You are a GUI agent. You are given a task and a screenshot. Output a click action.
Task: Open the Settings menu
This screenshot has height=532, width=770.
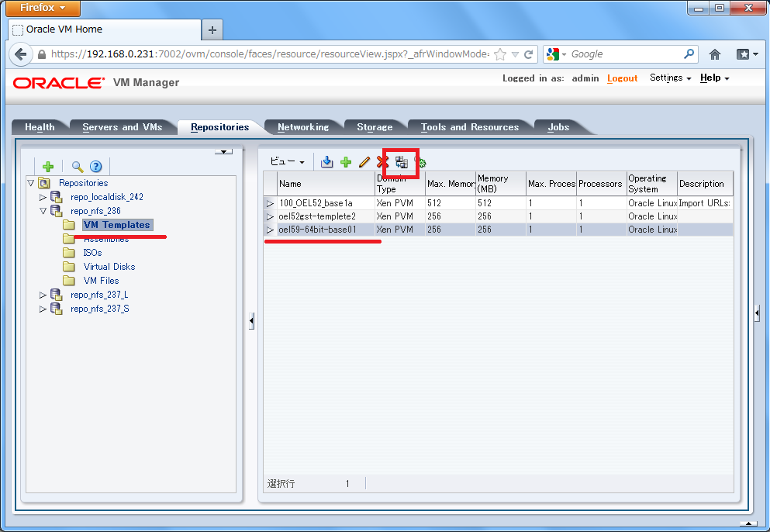click(667, 78)
